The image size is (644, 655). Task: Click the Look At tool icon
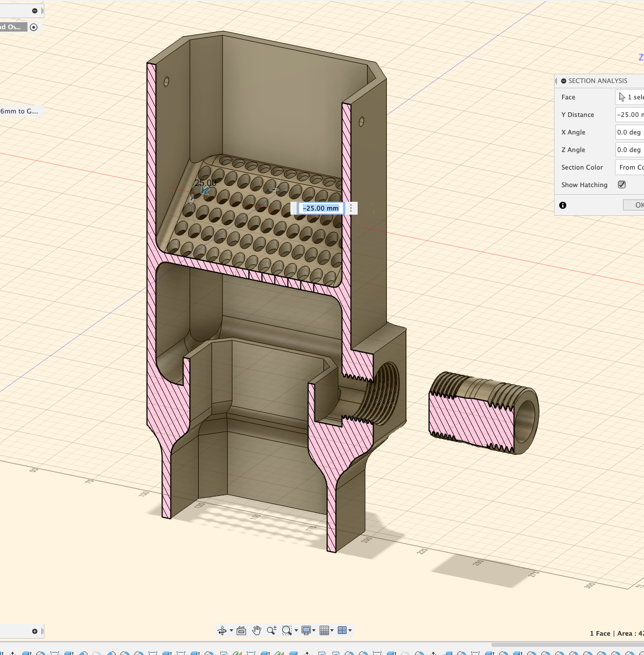241,630
